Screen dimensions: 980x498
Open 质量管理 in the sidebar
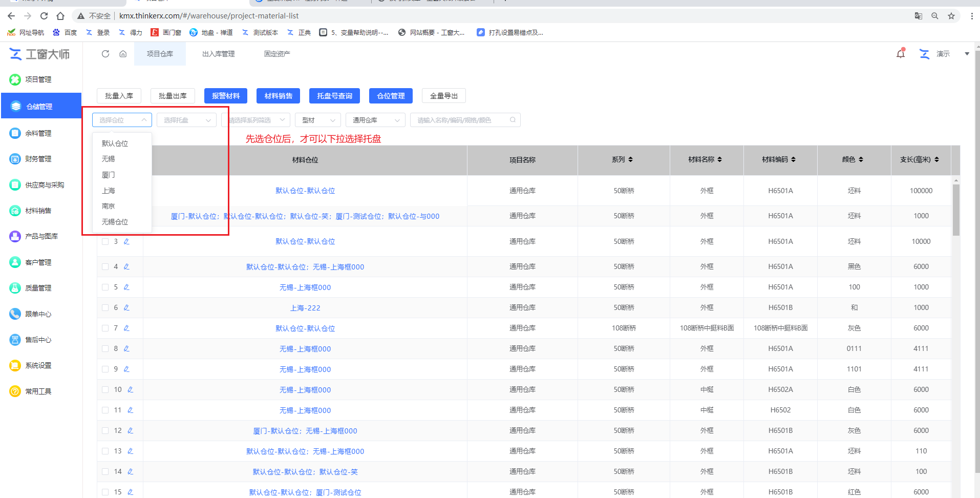[x=38, y=288]
